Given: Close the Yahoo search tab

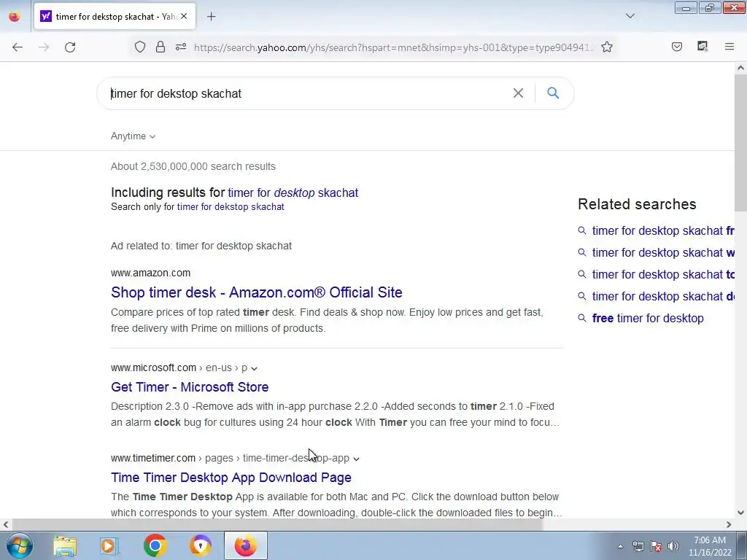Looking at the screenshot, I should 184,17.
